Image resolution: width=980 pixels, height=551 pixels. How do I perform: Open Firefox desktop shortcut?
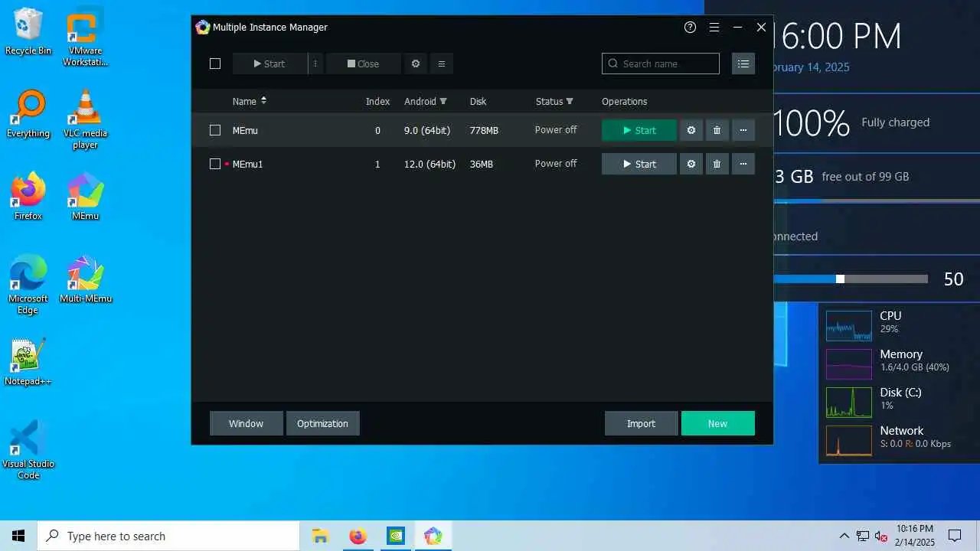coord(28,197)
